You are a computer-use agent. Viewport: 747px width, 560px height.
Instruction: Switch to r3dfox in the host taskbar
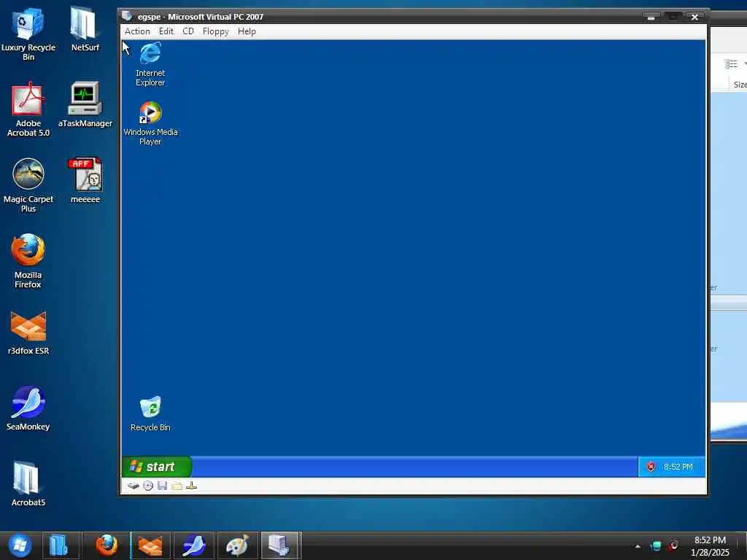coord(150,545)
